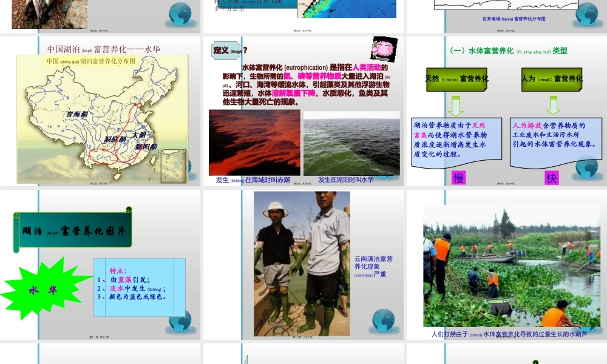Click the globe icon on the 世界海域 slide
The image size is (607, 364).
(587, 13)
